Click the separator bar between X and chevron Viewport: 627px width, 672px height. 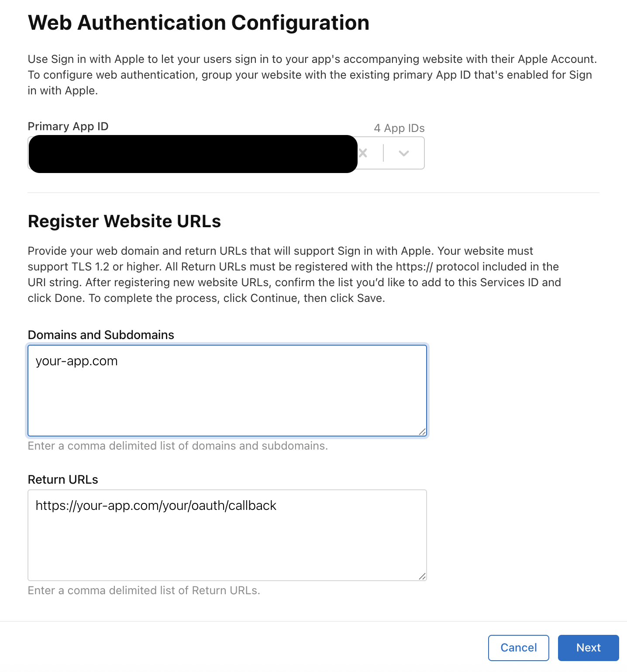(384, 153)
